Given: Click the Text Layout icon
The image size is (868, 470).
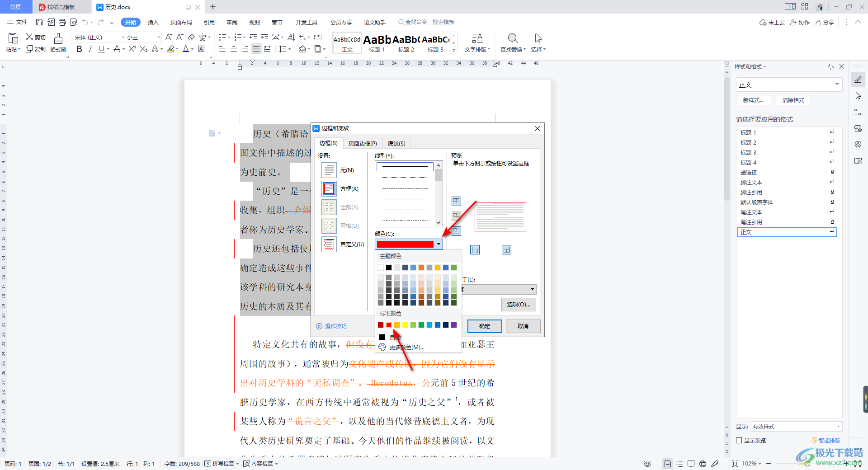Looking at the screenshot, I should (477, 38).
